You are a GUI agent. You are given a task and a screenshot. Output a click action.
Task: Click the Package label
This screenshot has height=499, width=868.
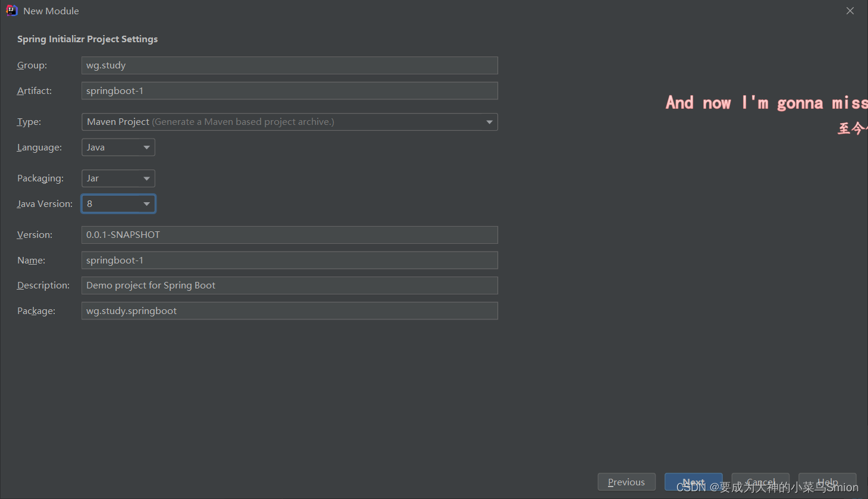click(36, 311)
